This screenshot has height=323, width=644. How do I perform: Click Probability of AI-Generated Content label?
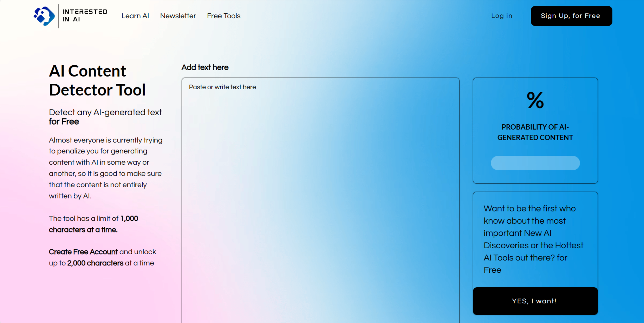535,132
